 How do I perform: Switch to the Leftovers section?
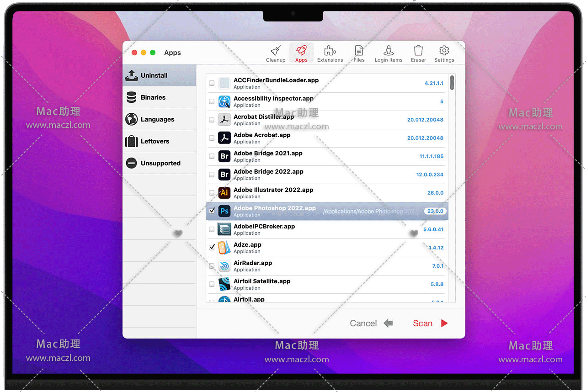[160, 141]
